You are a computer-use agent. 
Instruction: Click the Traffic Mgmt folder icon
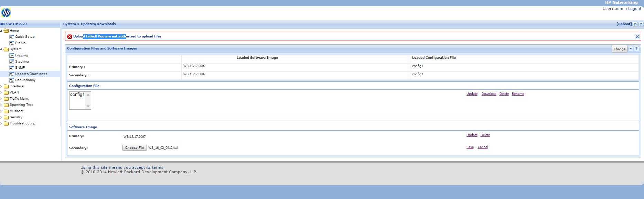(x=6, y=99)
